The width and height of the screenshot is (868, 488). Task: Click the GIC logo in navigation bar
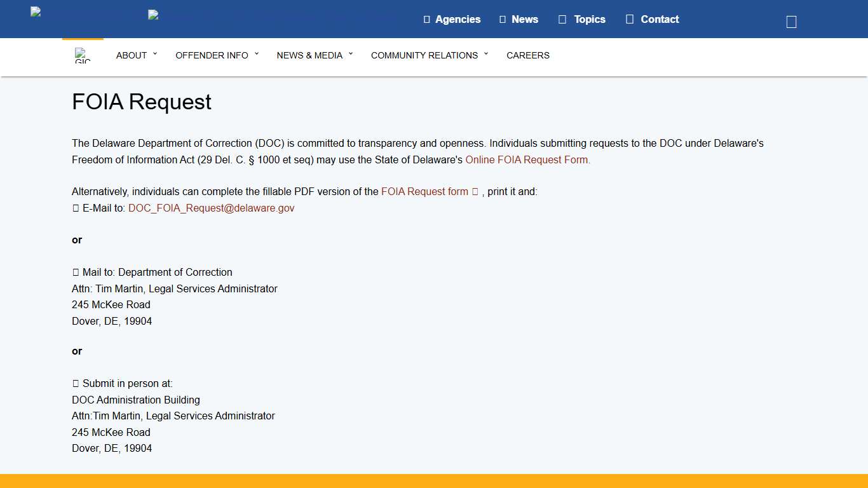[x=83, y=55]
